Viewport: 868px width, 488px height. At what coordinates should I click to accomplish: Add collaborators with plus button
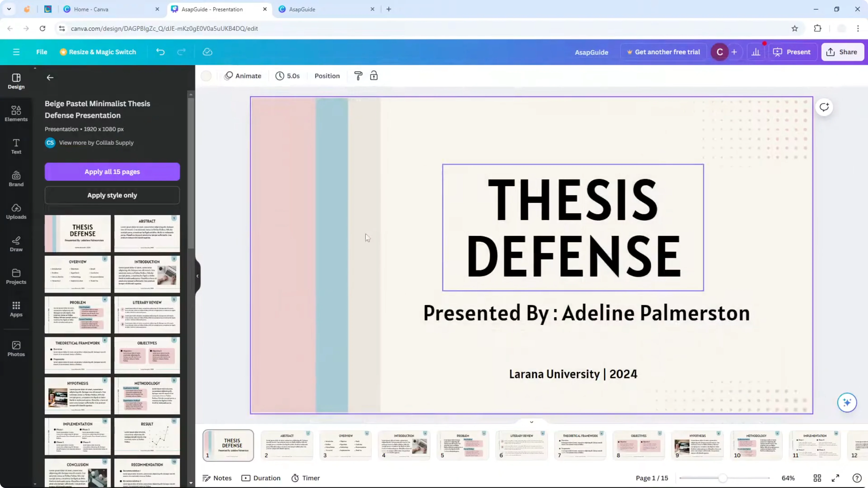tap(734, 52)
